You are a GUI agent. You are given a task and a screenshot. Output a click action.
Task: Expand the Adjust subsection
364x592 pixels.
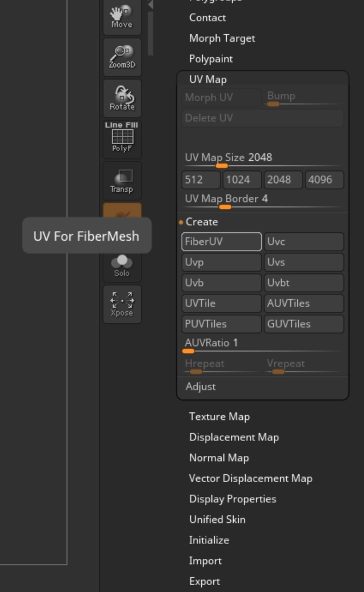[x=201, y=387]
